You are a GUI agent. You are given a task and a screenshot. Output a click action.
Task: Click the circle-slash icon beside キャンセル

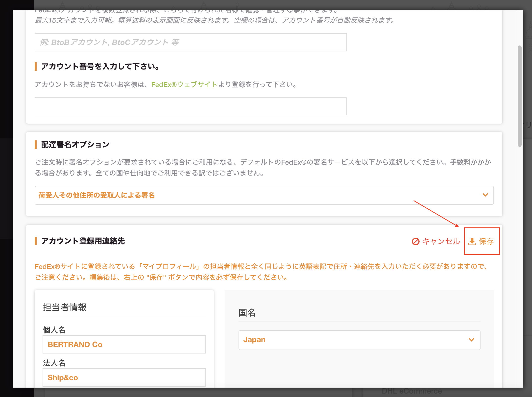click(415, 242)
